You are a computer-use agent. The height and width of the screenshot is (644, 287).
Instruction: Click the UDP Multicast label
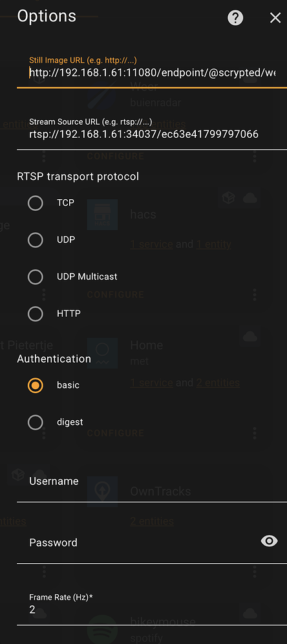point(87,277)
